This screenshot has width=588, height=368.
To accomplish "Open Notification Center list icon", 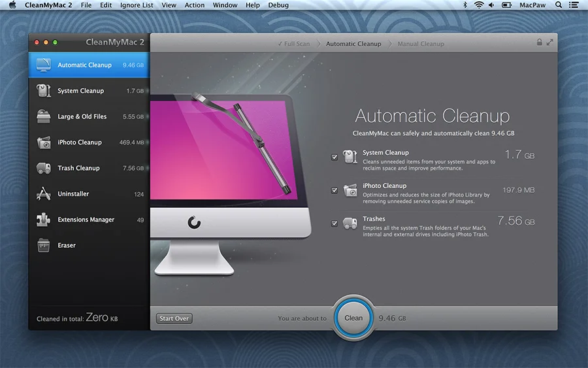I will click(574, 5).
